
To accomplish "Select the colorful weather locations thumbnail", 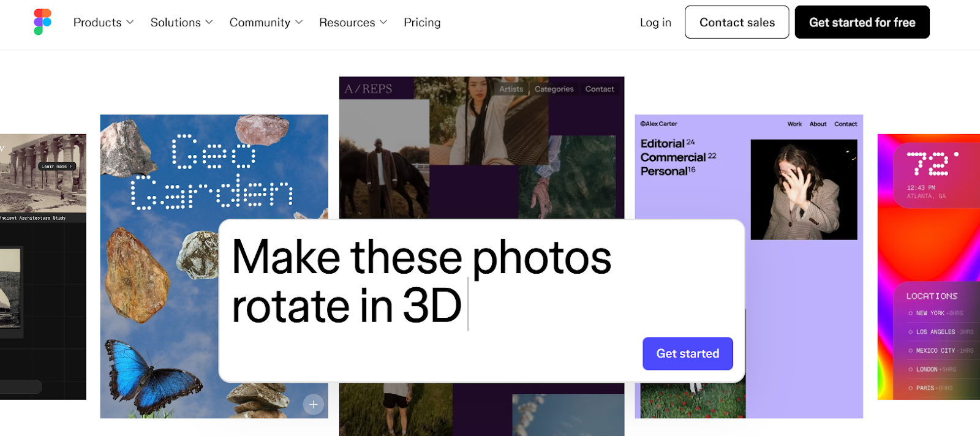I will pyautogui.click(x=928, y=245).
